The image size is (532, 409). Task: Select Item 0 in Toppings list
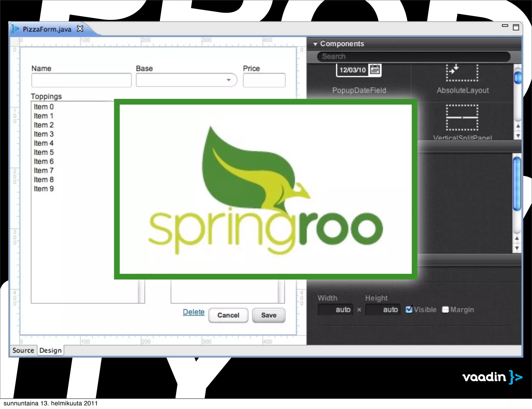[44, 107]
